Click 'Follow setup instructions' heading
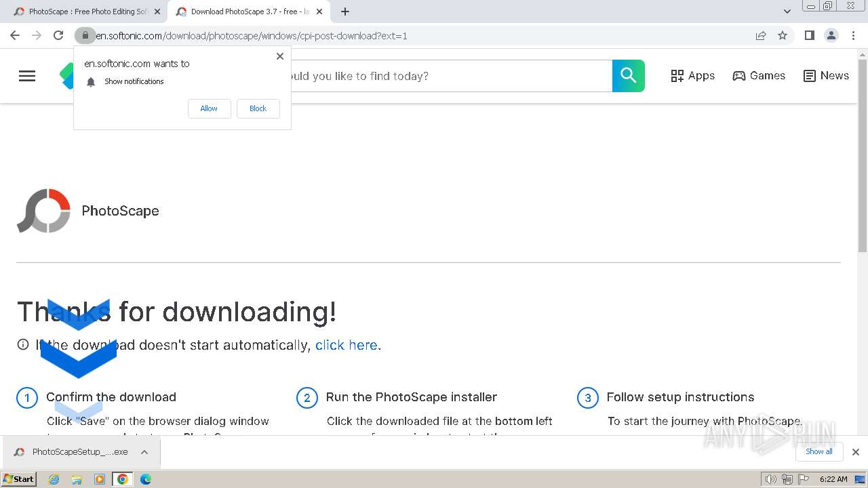 [680, 397]
